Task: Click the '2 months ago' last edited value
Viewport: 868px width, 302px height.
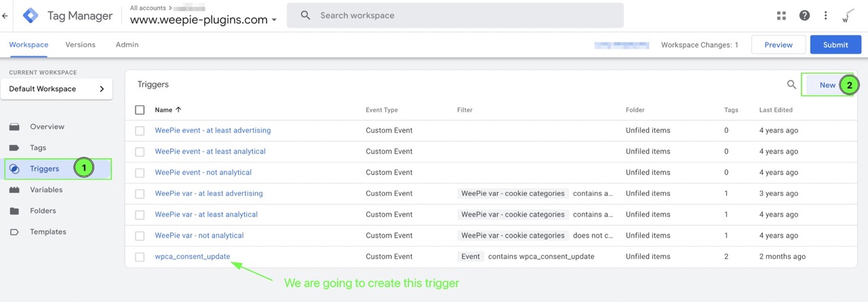Action: click(783, 256)
